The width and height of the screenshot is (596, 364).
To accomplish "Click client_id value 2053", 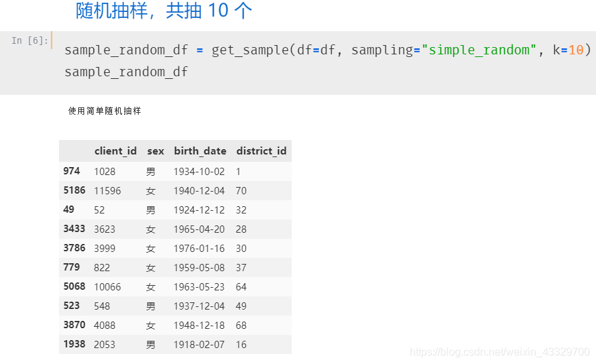I will click(x=105, y=345).
